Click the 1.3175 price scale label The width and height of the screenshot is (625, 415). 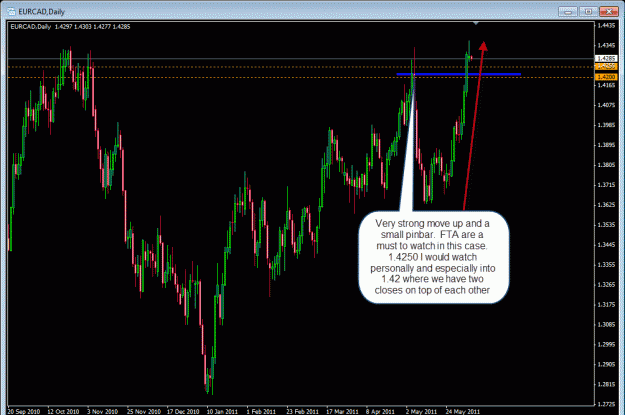point(606,304)
